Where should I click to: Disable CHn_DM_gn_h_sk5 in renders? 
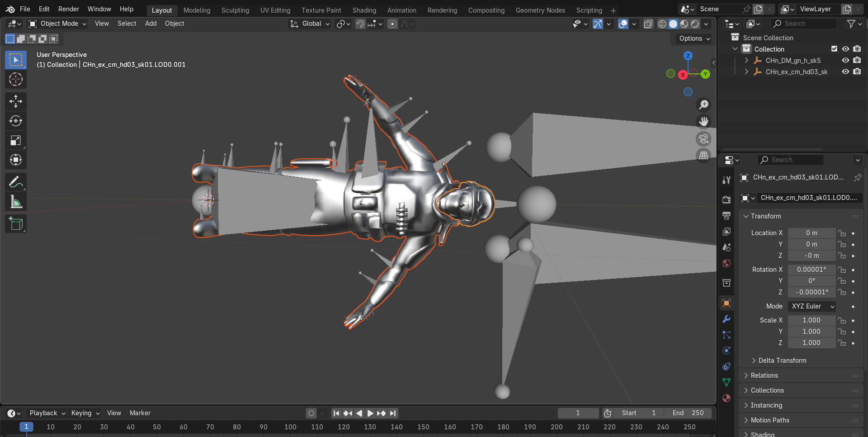coord(857,60)
